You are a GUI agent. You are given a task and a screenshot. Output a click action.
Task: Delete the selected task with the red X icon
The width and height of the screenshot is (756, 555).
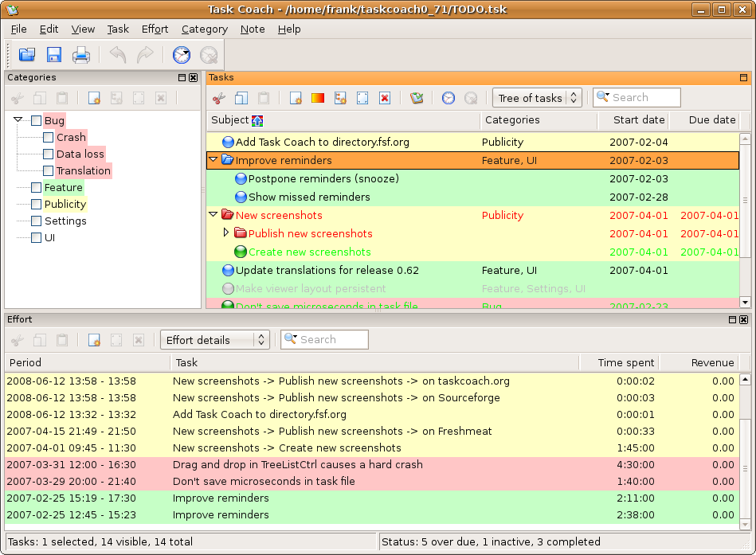pos(385,98)
